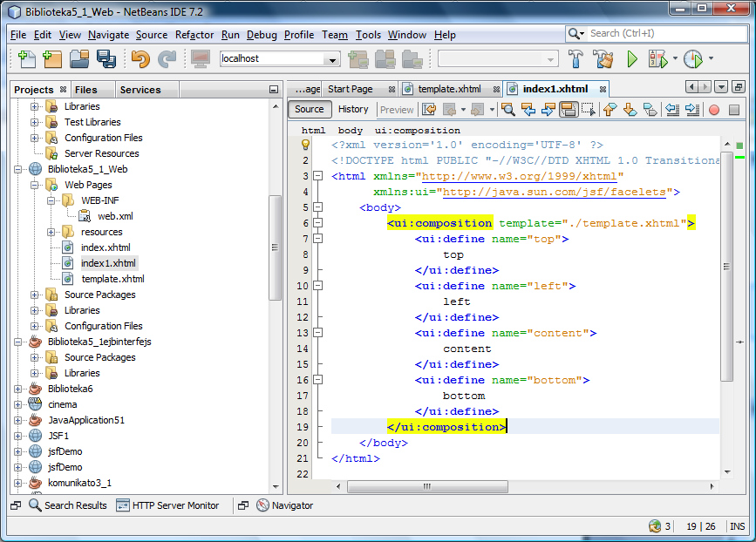Viewport: 756px width, 542px height.
Task: Click the Search (Ctrl+I) input field
Action: tap(667, 33)
